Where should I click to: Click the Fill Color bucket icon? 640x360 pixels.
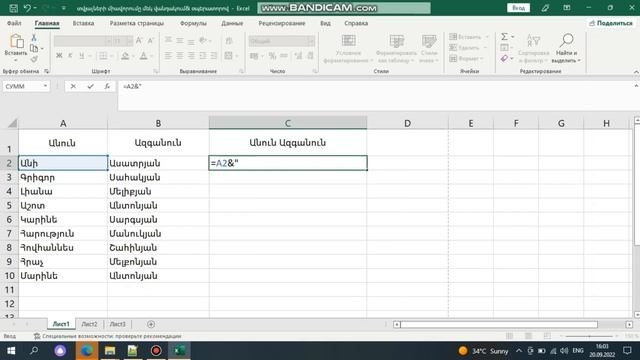[125, 56]
